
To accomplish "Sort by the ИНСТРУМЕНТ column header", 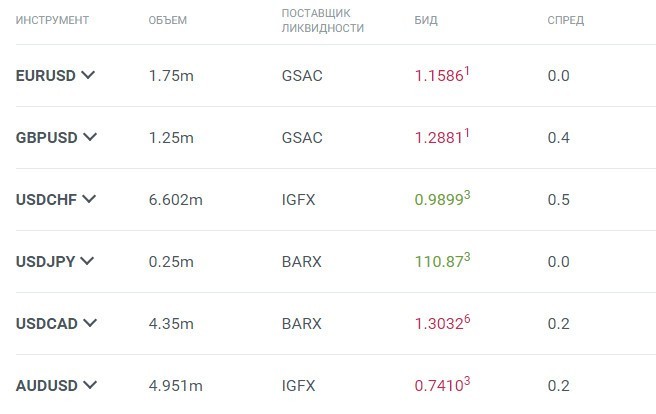I will (x=52, y=20).
